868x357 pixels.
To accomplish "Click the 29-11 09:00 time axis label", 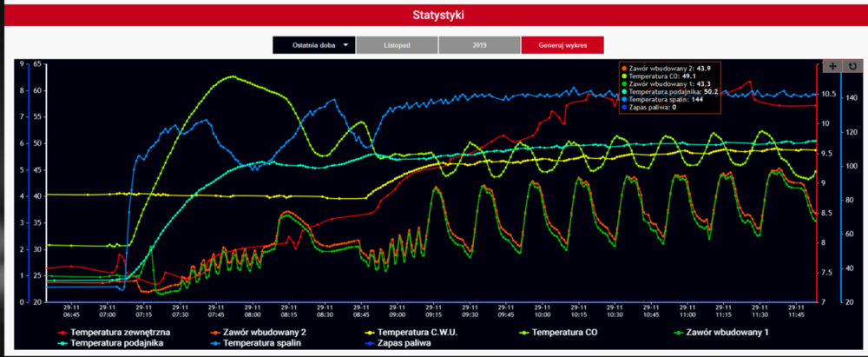I will (395, 311).
